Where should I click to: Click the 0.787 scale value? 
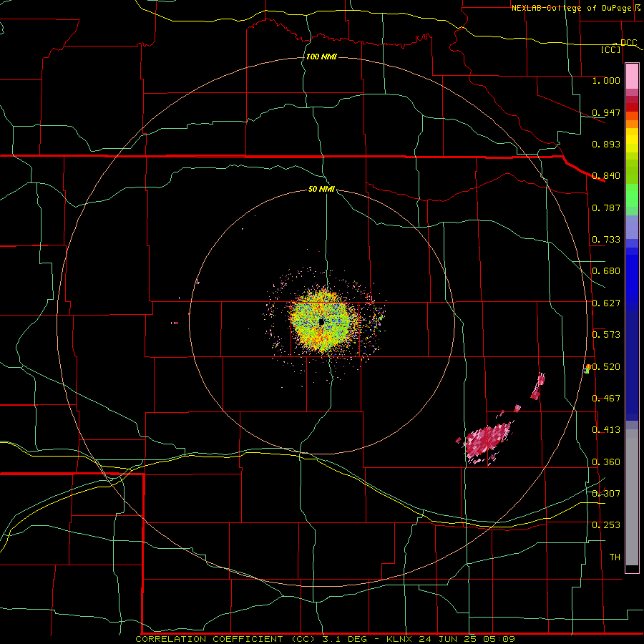point(606,208)
